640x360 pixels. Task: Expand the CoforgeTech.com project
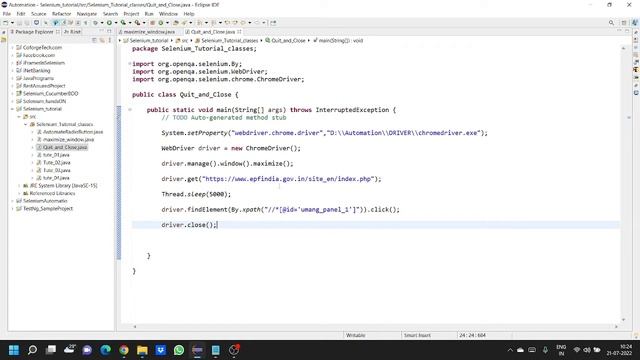click(12, 47)
